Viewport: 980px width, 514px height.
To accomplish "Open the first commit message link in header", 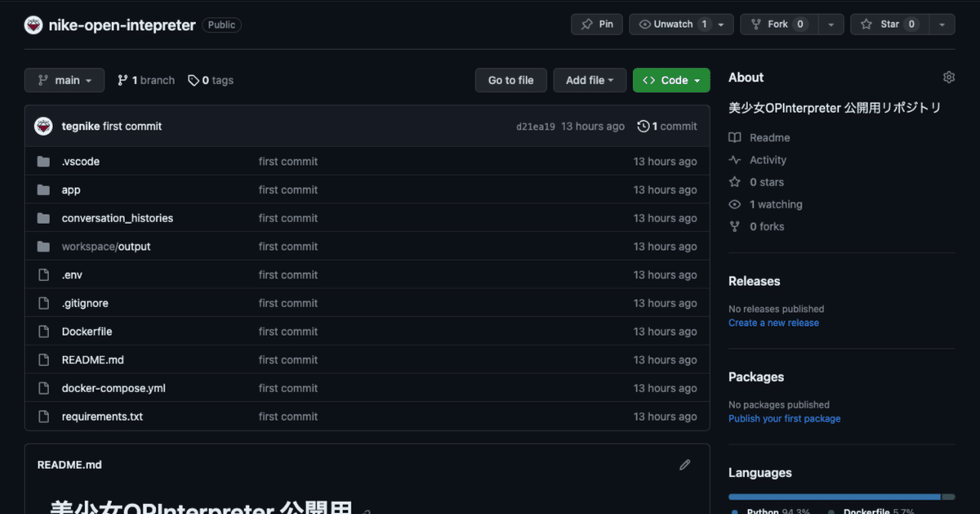I will click(x=132, y=127).
